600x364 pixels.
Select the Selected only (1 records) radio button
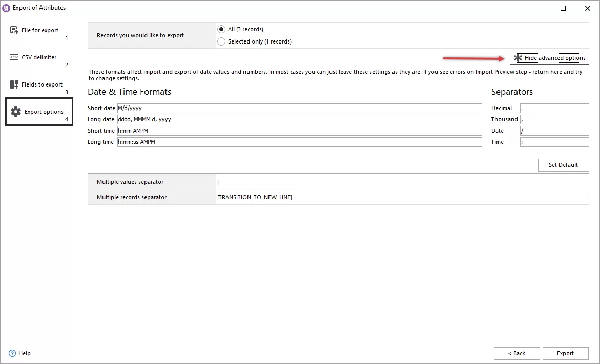[221, 41]
